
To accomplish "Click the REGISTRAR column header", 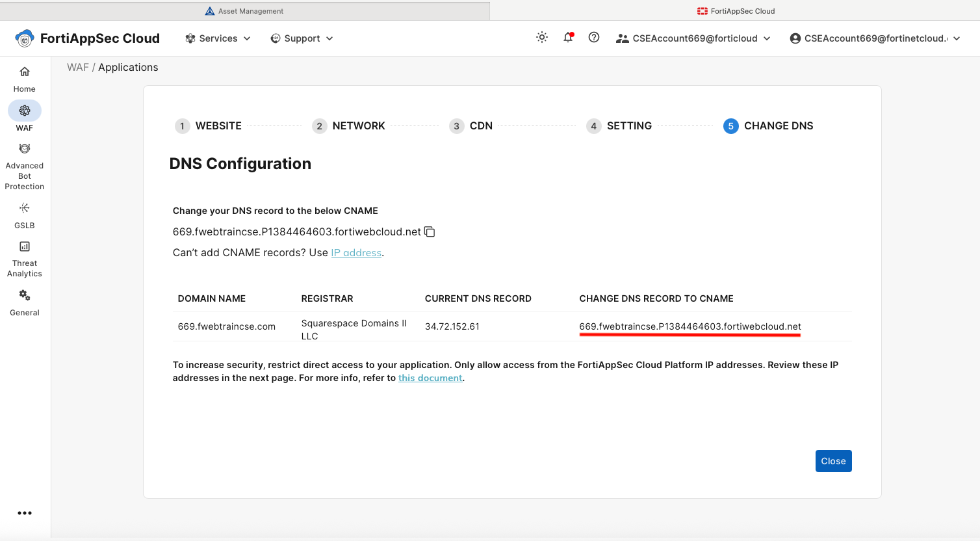I will point(328,298).
